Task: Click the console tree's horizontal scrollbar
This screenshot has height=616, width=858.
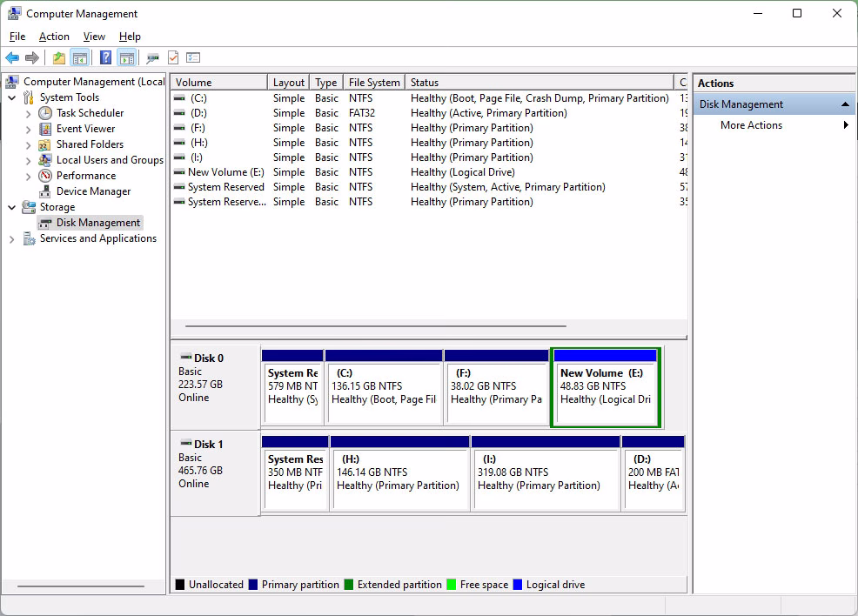Action: click(x=80, y=586)
